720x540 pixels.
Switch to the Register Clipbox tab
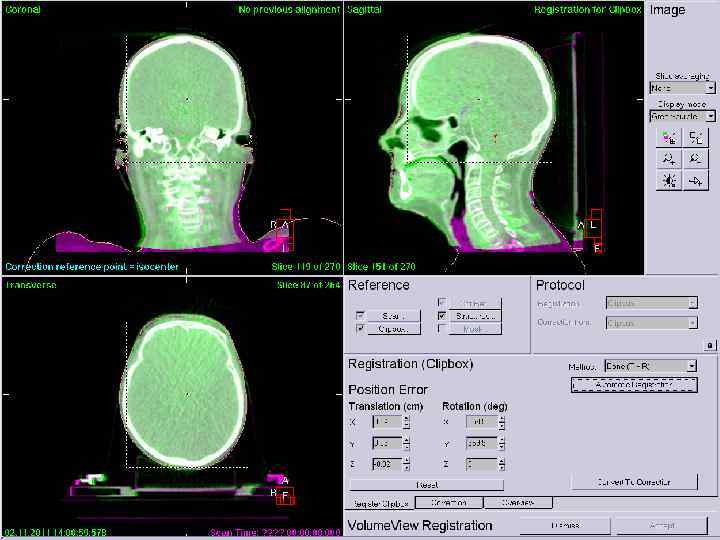pos(380,503)
